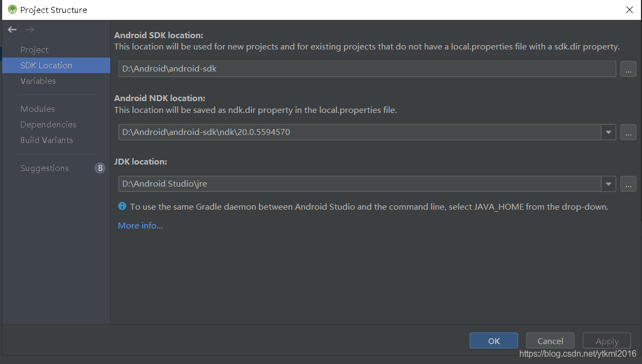
Task: Click the Apply button
Action: [607, 341]
